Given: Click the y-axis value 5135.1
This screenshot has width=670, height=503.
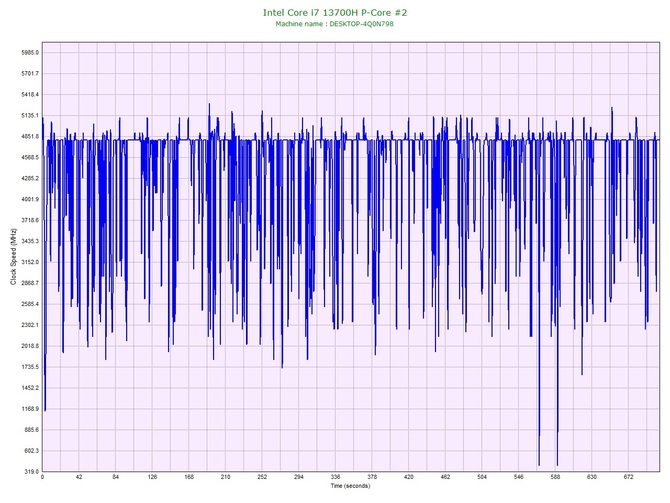Looking at the screenshot, I should click(x=30, y=115).
